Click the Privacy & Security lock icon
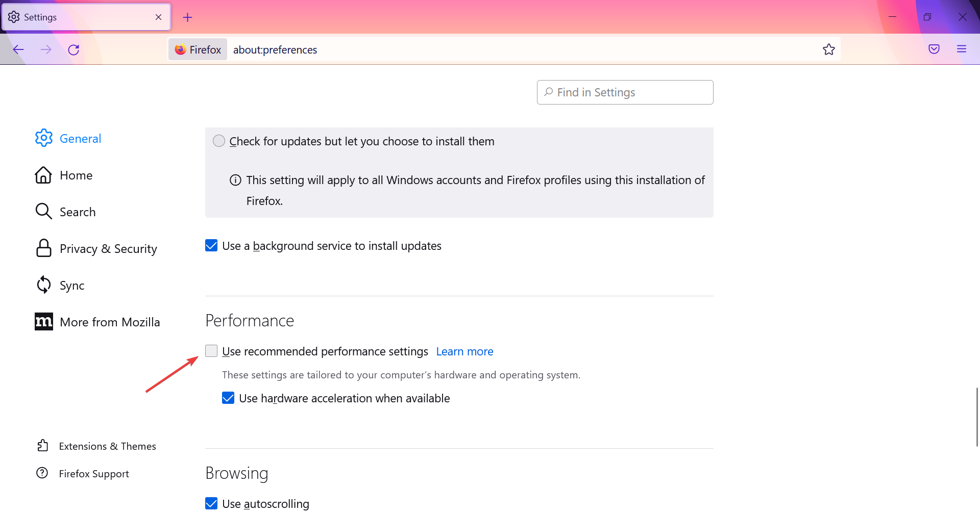The image size is (980, 514). 44,248
